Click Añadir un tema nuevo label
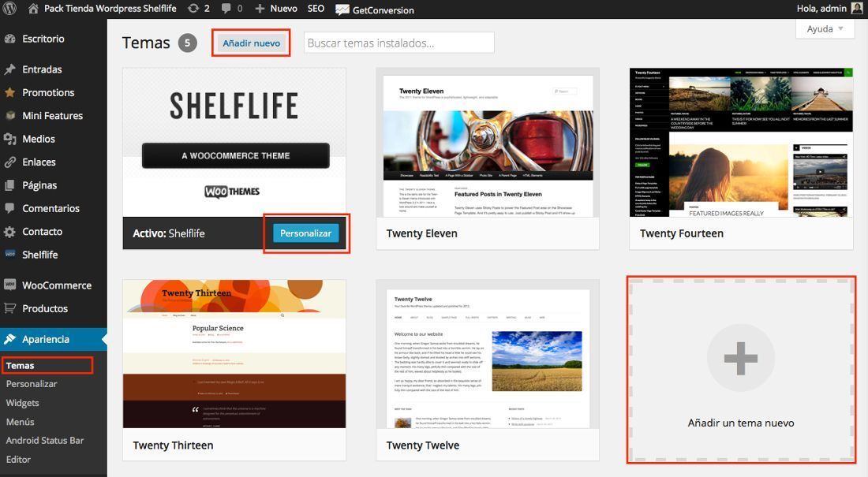The image size is (868, 477). point(741,423)
